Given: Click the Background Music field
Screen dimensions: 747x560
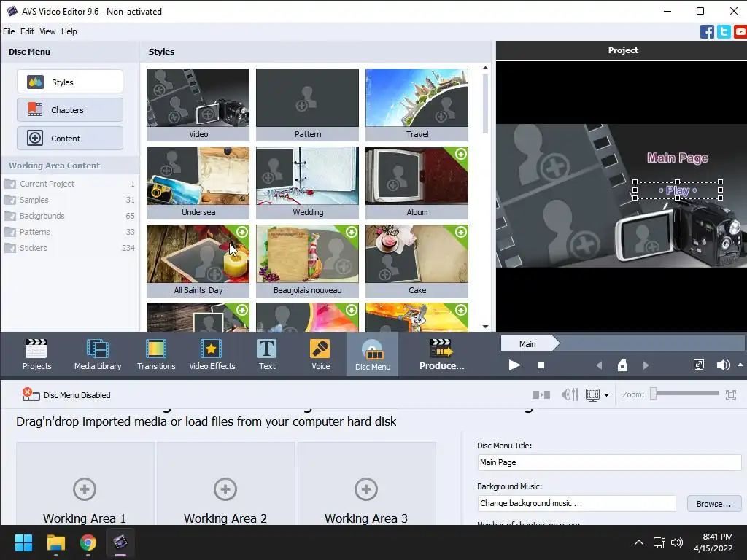Looking at the screenshot, I should point(576,503).
